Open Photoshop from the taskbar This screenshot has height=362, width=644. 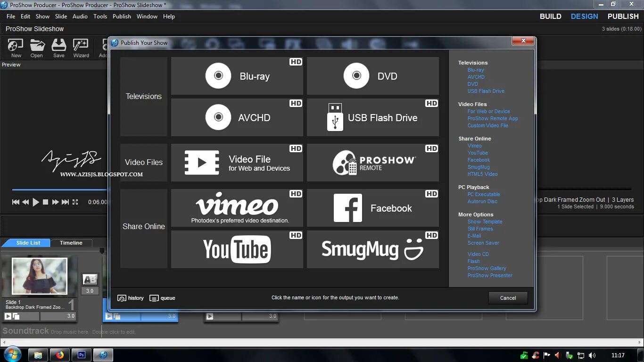click(82, 355)
